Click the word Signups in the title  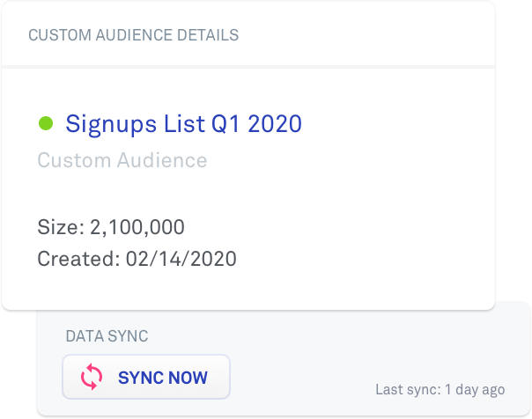[111, 125]
